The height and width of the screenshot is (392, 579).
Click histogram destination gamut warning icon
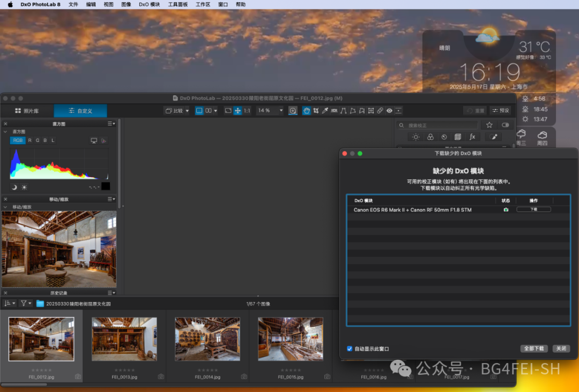(x=104, y=140)
